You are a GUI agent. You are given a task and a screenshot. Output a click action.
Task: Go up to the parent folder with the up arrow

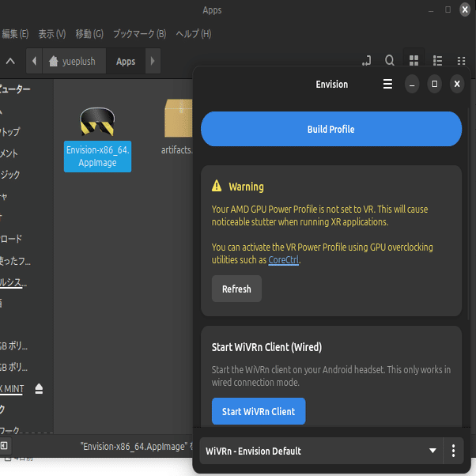10,62
